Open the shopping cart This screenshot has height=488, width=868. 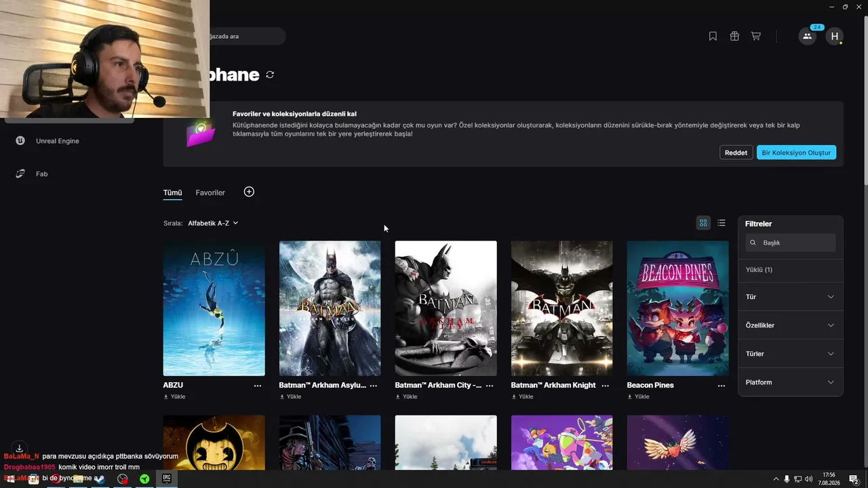[x=755, y=37]
